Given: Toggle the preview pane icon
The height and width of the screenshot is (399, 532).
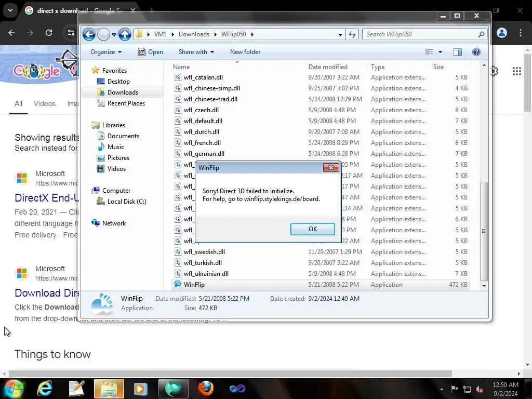Looking at the screenshot, I should point(458,52).
